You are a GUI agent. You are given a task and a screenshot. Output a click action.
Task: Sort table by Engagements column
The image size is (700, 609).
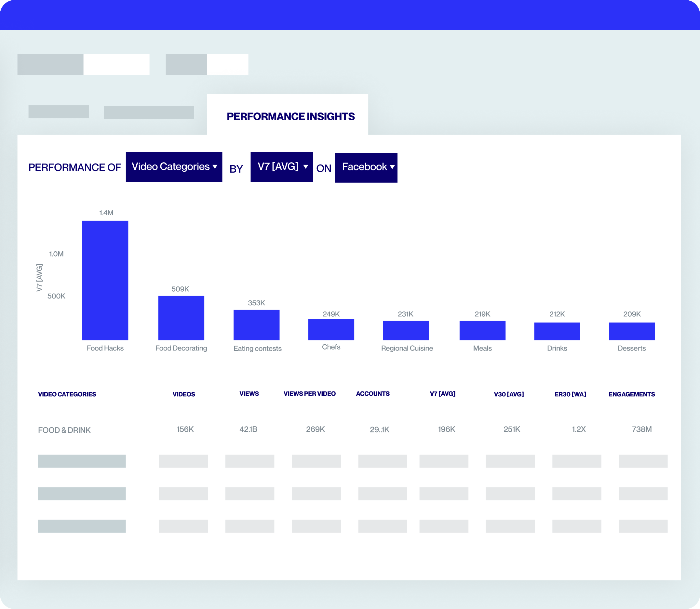tap(631, 394)
